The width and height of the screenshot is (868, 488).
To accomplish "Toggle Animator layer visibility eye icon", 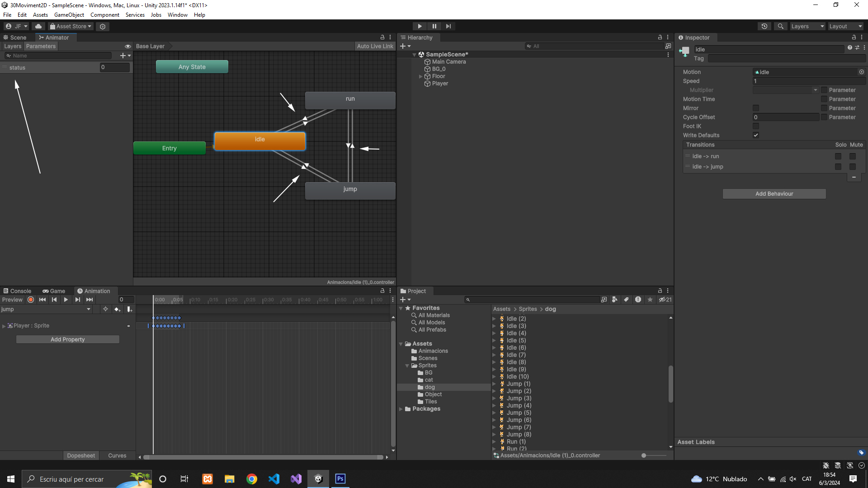I will [128, 46].
